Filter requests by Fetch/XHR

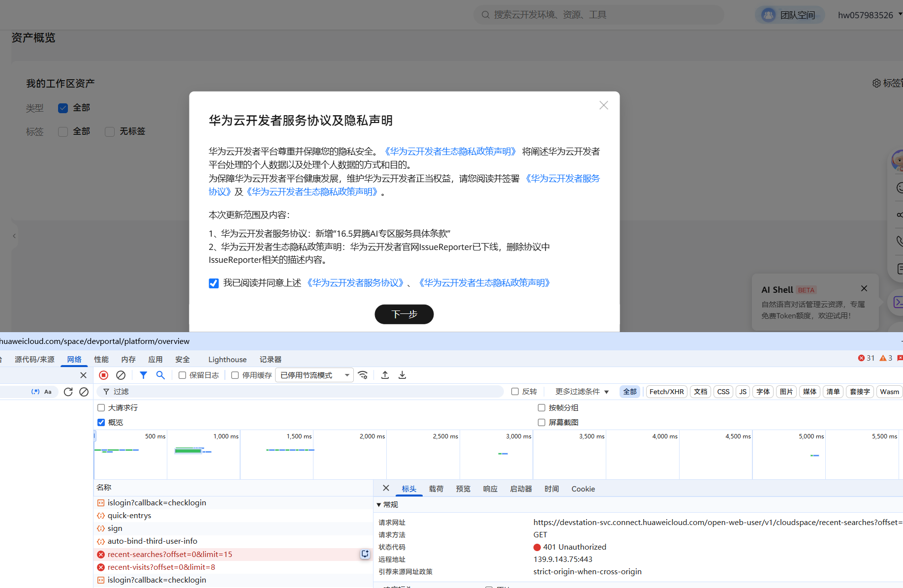coord(667,392)
